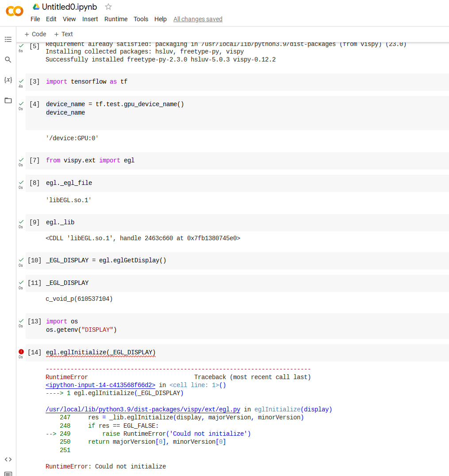Image resolution: width=449 pixels, height=476 pixels.
Task: Click into the os.getenv("DISPLAY") code line
Action: click(81, 330)
